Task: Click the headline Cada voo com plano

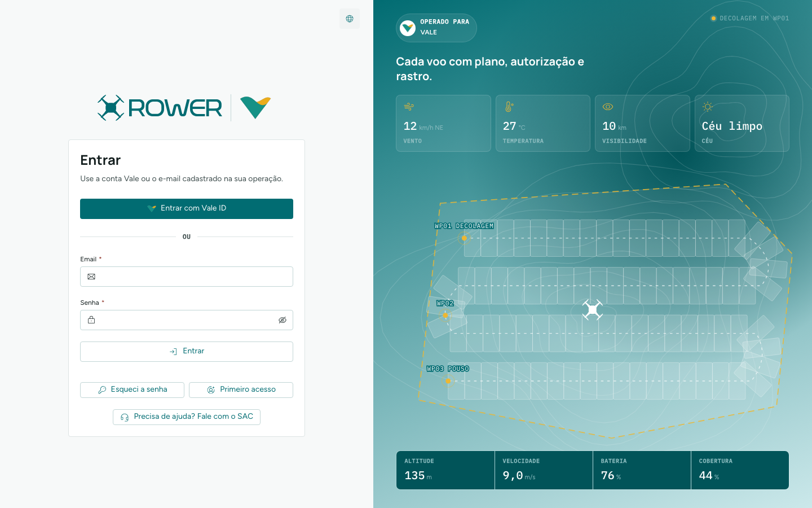Action: [490, 69]
